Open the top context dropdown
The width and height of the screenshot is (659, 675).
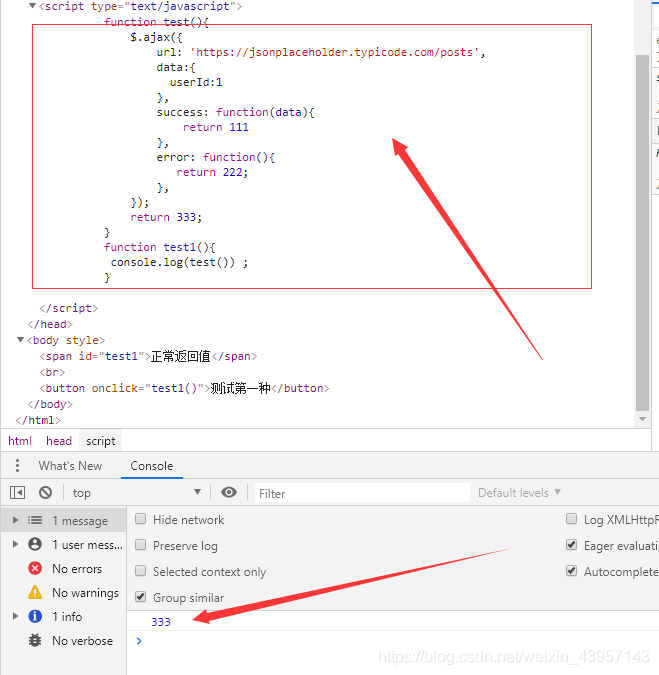coord(136,492)
